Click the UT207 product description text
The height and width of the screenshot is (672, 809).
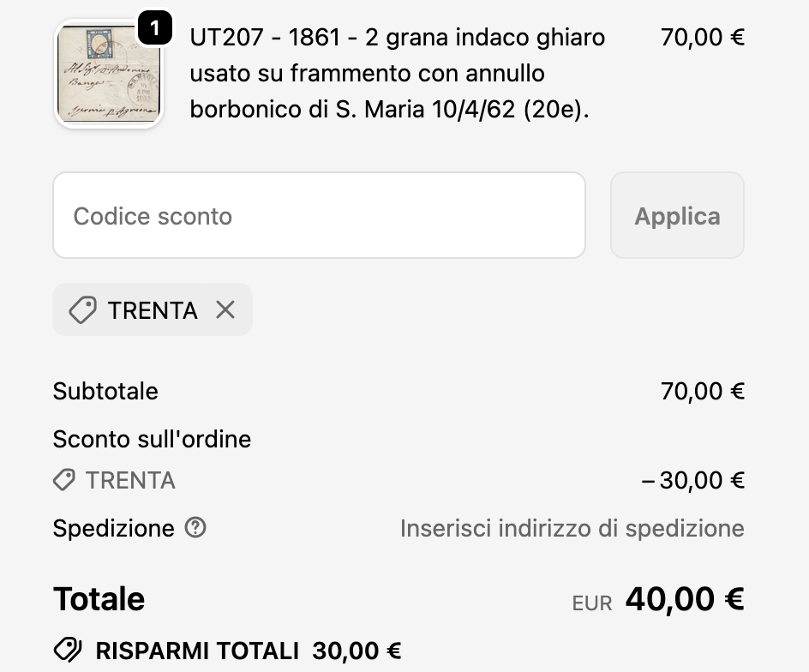398,75
